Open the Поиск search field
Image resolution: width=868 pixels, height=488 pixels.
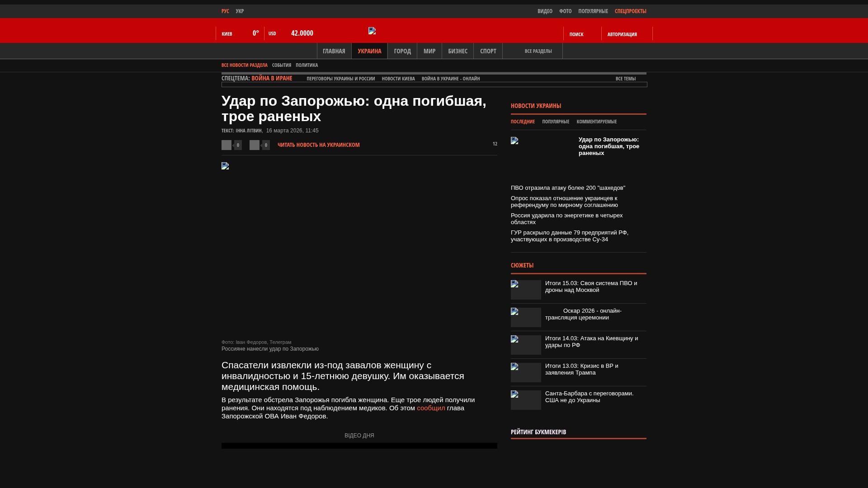576,34
